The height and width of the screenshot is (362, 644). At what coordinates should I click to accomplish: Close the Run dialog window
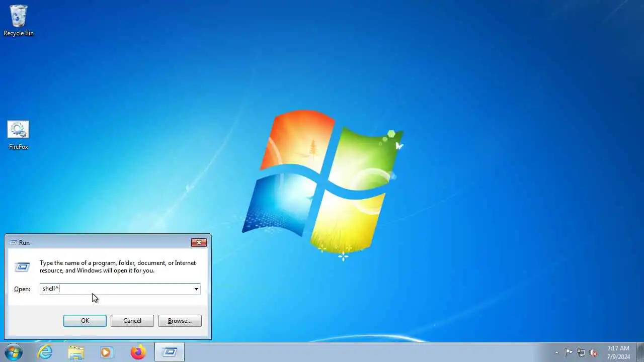[199, 242]
